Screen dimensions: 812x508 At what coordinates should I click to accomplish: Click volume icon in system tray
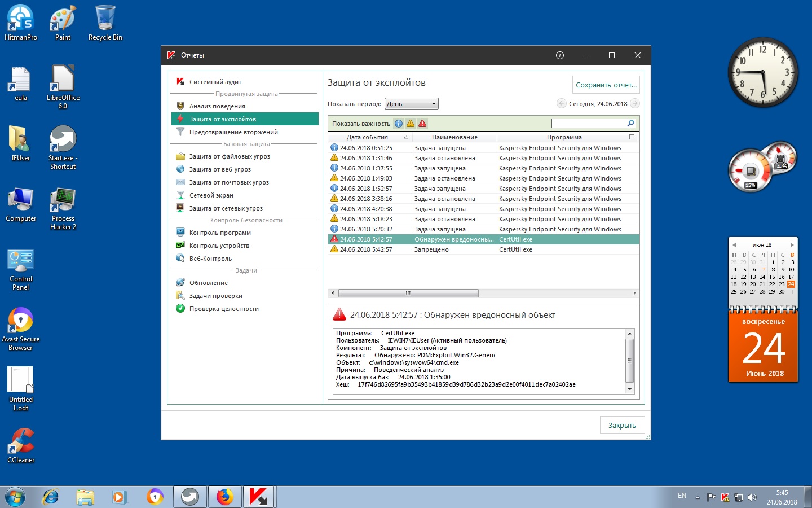point(752,497)
